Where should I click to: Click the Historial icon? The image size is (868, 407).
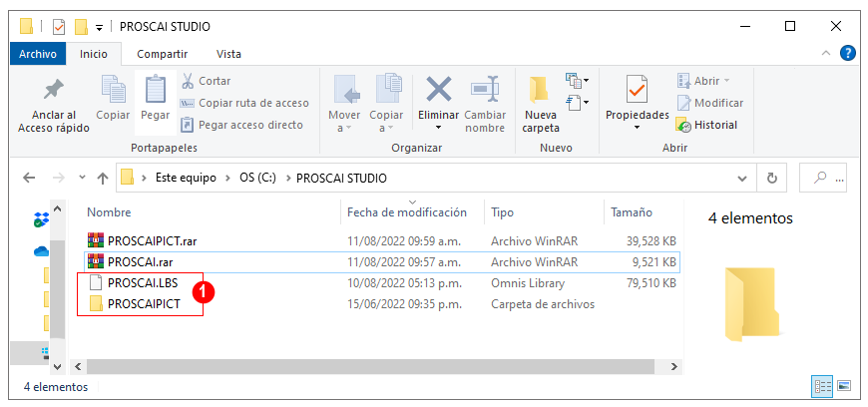(x=683, y=125)
